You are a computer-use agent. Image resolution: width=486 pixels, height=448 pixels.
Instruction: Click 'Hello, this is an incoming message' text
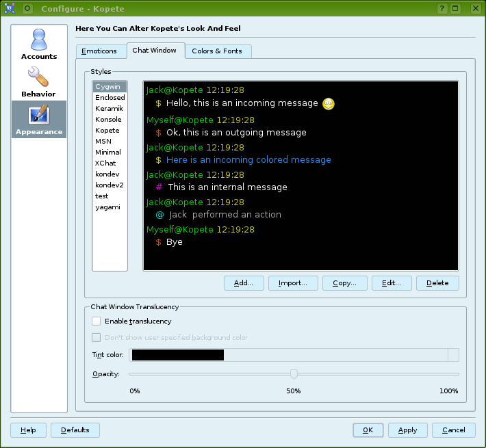click(242, 103)
